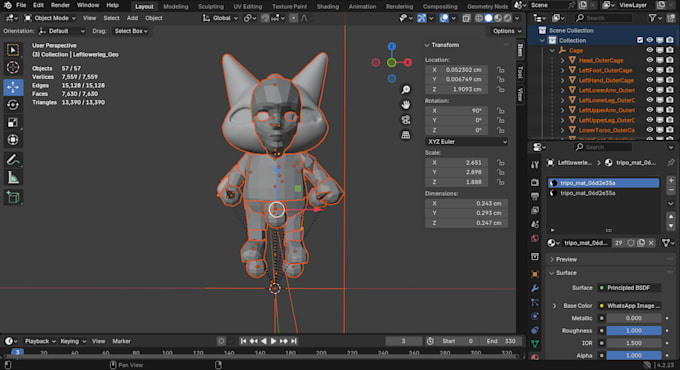Toggle show overlays button
Viewport: 680px width, 370px height.
444,18
